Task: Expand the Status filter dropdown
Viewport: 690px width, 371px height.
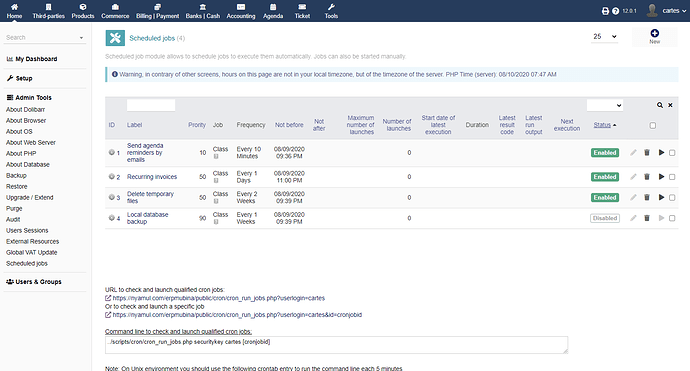Action: 605,105
